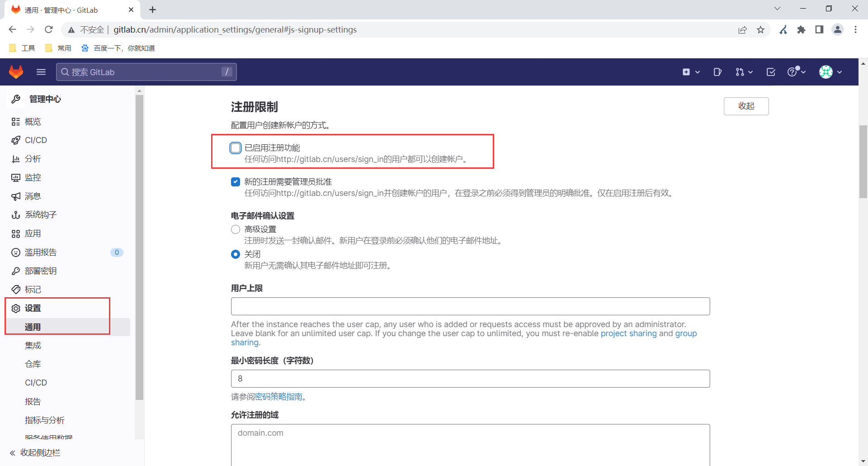Select the 高级设置 email confirmation radio
Viewport: 868px width, 466px height.
tap(236, 229)
